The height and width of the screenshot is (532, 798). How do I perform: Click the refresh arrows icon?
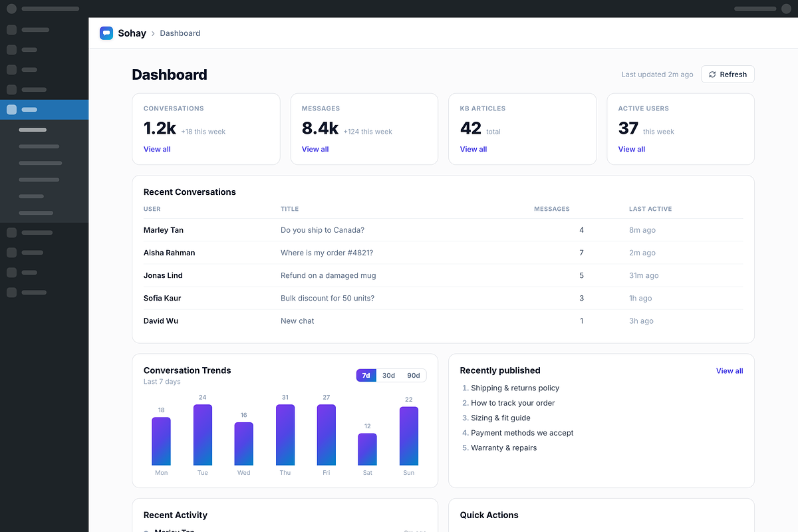[x=712, y=74]
